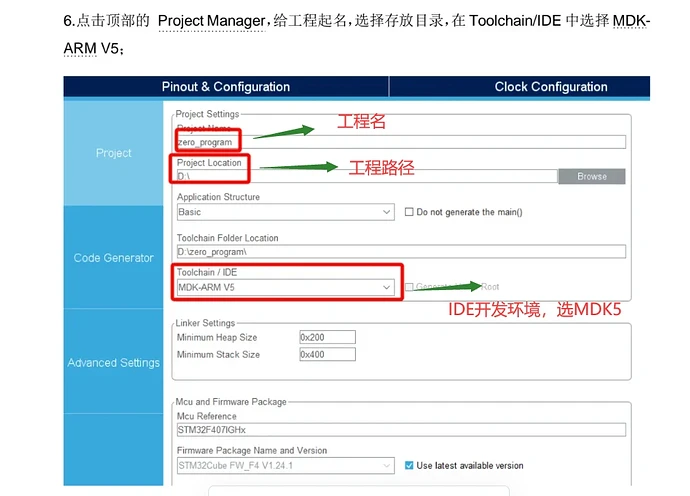Open the Clock Configuration tab
Image resolution: width=690 pixels, height=496 pixels.
(550, 87)
